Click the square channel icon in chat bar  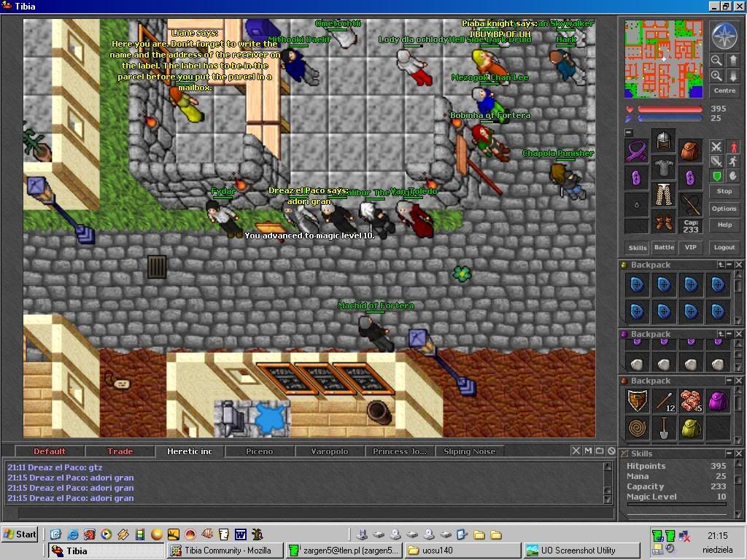coord(600,451)
